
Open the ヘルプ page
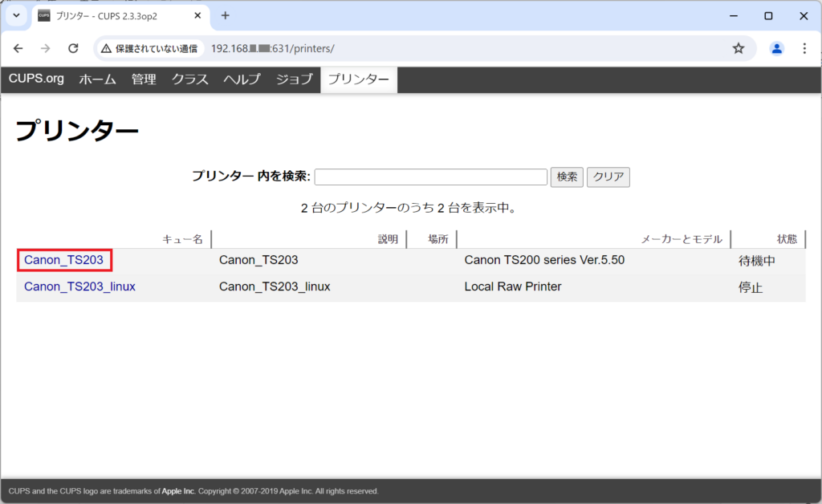tap(242, 79)
